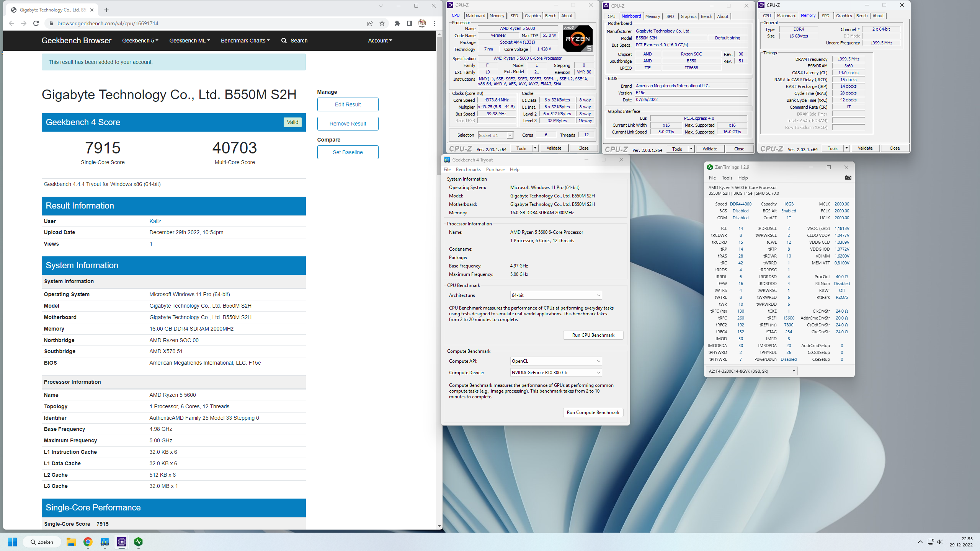Open Chrome extensions puzzle icon
The image size is (980, 551).
coord(397,23)
